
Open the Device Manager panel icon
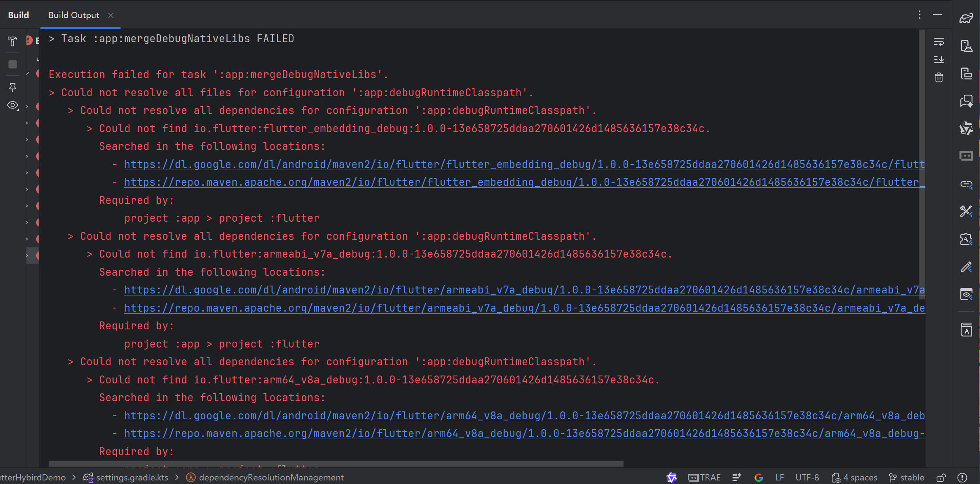(x=966, y=46)
